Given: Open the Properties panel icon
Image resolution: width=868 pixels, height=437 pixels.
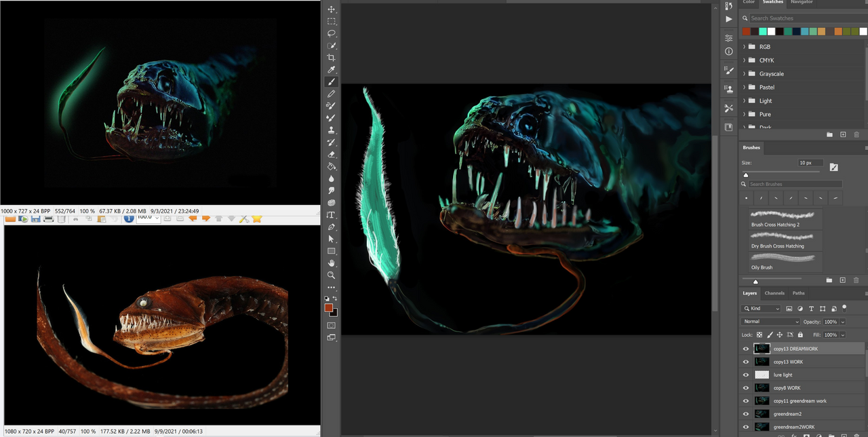Looking at the screenshot, I should pyautogui.click(x=729, y=38).
